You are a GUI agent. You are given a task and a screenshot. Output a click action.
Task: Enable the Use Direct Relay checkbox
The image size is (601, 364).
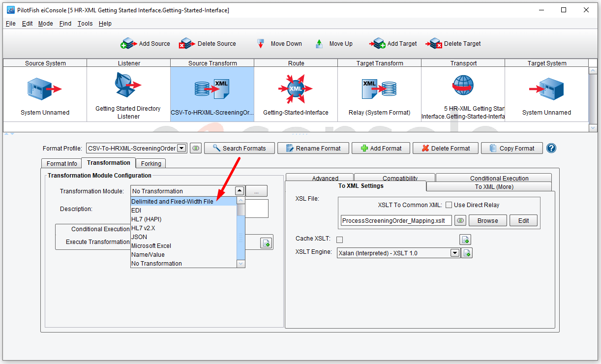449,205
